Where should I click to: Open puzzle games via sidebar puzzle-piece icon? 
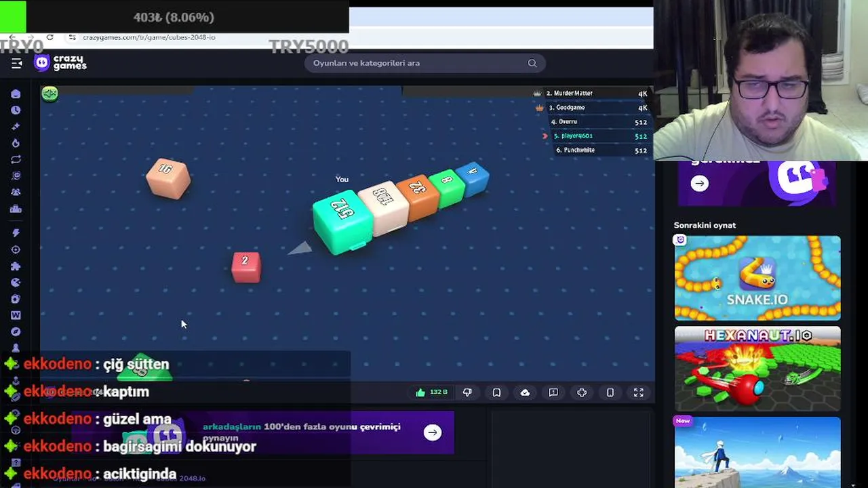click(x=16, y=266)
